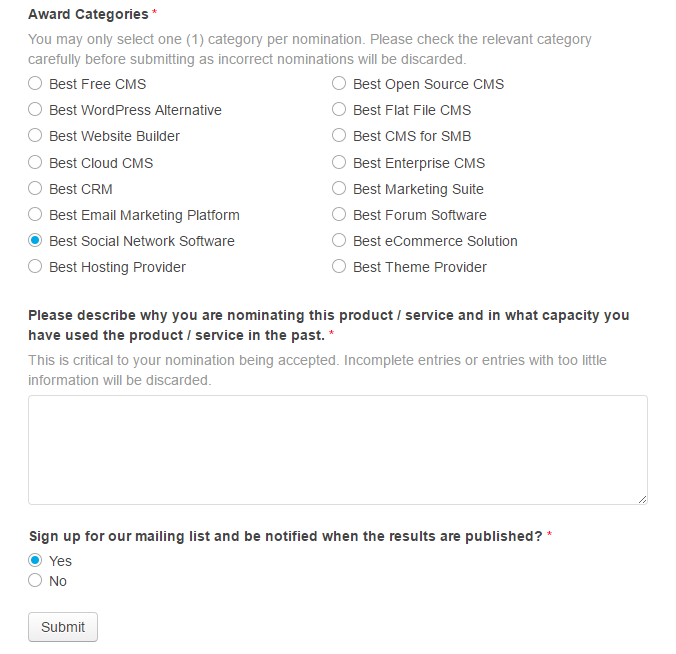Select Best Open Source CMS option

click(339, 84)
